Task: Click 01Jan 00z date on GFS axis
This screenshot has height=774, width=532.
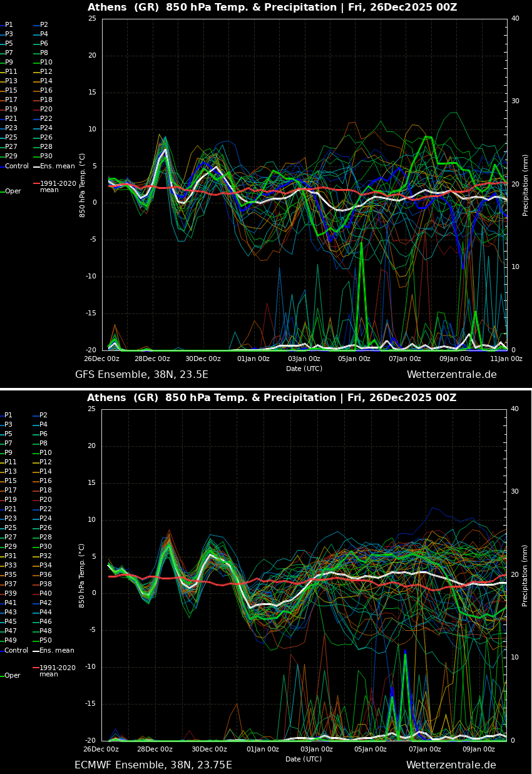Action: click(253, 359)
